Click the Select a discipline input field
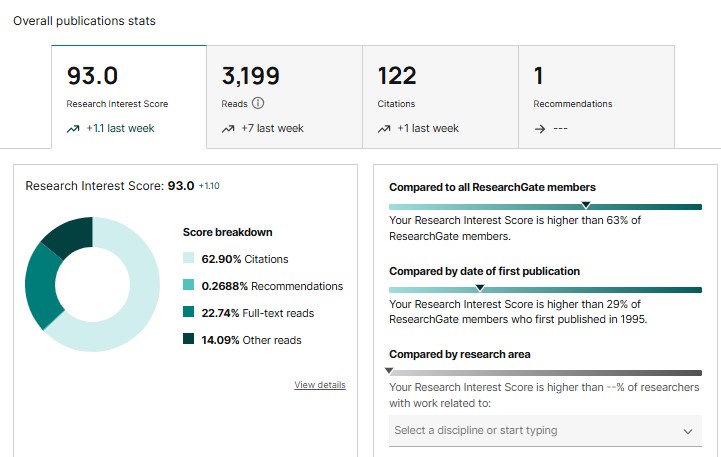Image resolution: width=721 pixels, height=457 pixels. [545, 431]
